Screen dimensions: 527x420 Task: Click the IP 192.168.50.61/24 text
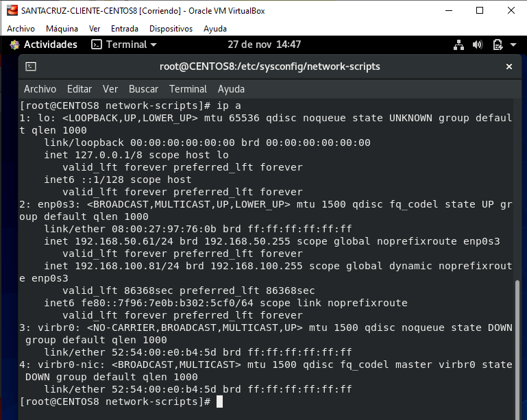click(x=124, y=241)
